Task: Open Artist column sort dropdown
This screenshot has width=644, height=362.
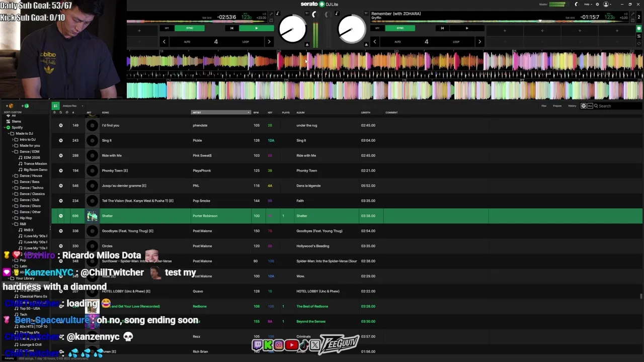Action: click(248, 113)
